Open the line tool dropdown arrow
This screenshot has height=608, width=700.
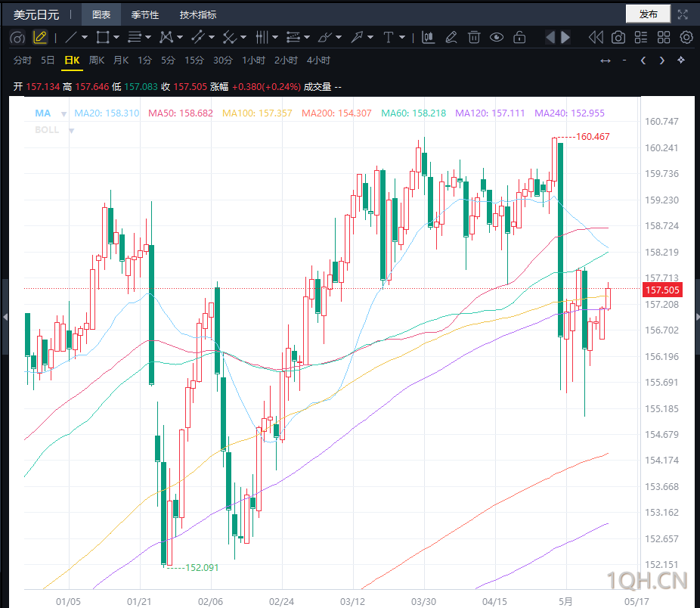tap(85, 38)
